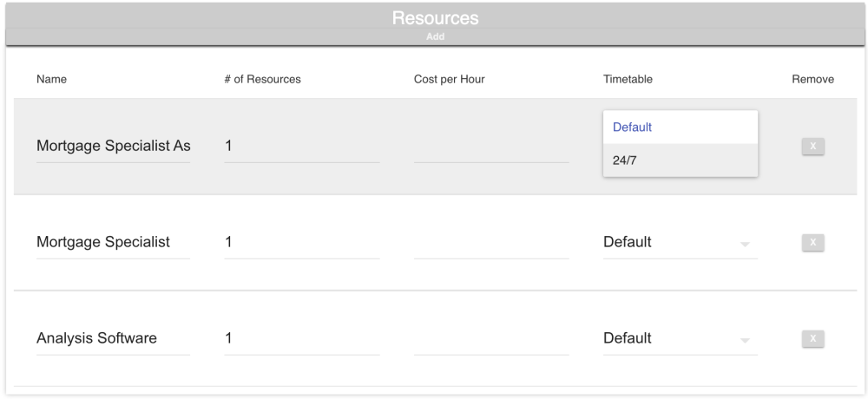
Task: Expand Timetable dropdown for Analysis Software
Action: point(681,339)
